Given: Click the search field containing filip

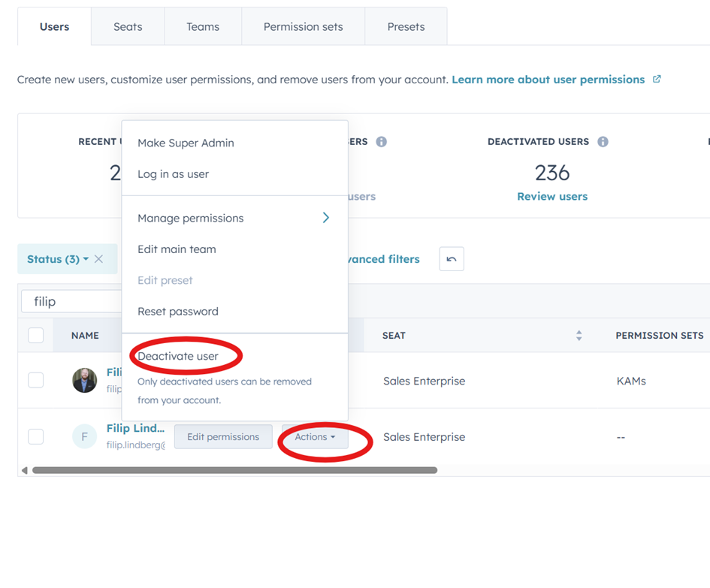Looking at the screenshot, I should tap(71, 301).
